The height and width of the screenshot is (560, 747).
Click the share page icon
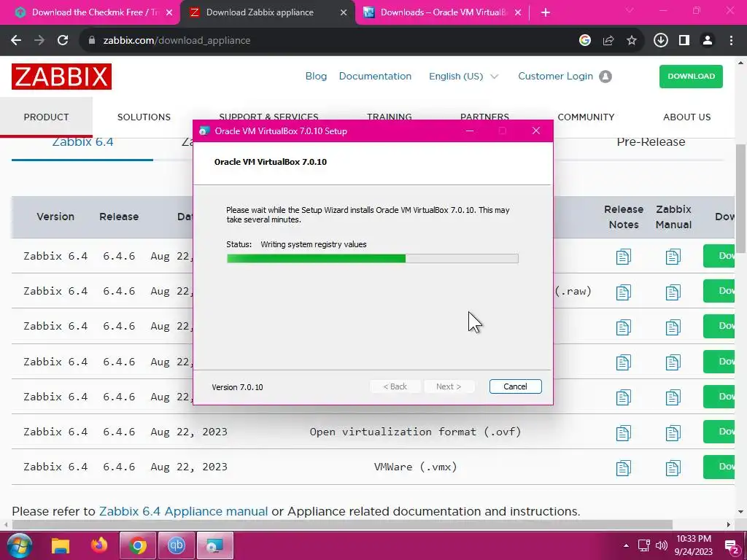coord(608,41)
